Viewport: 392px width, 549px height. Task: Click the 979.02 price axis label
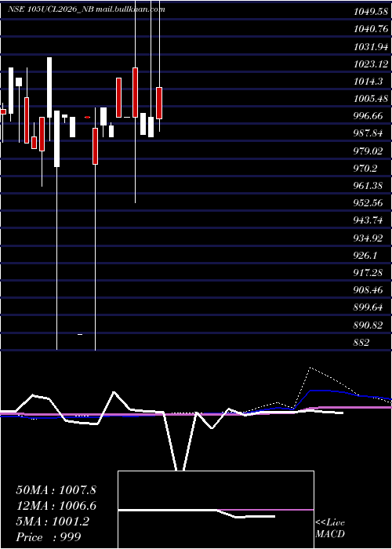click(x=368, y=151)
